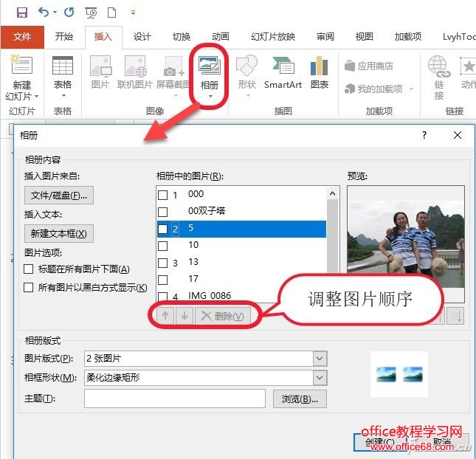Open the Shapes gallery

click(x=246, y=68)
